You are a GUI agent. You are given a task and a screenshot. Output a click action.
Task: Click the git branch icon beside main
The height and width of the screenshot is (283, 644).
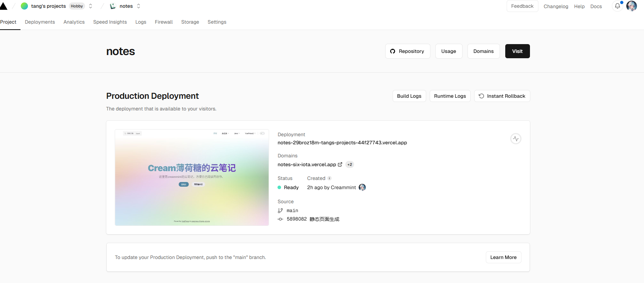[280, 210]
